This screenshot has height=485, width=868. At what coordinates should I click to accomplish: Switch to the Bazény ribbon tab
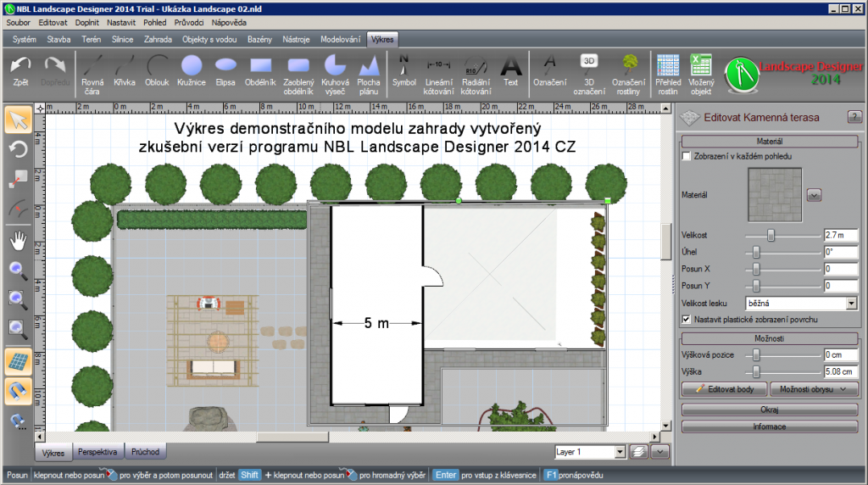259,39
